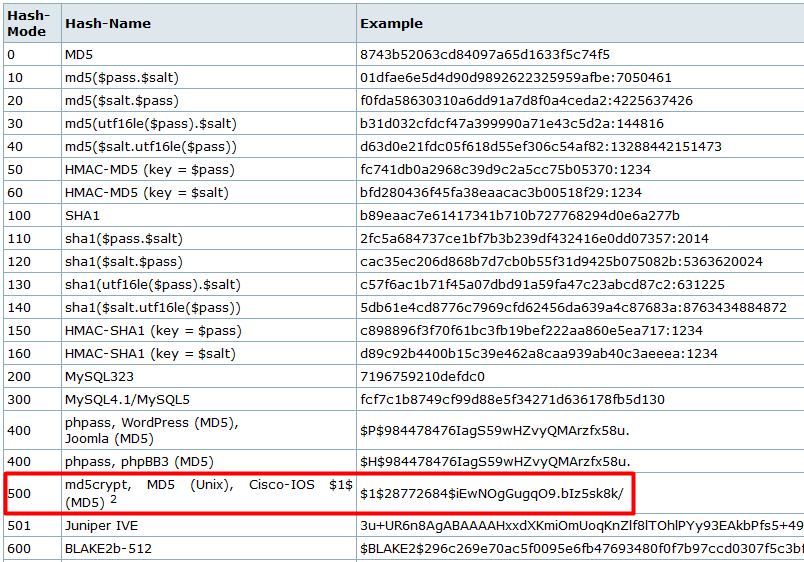Image resolution: width=804 pixels, height=562 pixels.
Task: Open footnote 2 beside the md5crypt entry
Action: pos(114,499)
